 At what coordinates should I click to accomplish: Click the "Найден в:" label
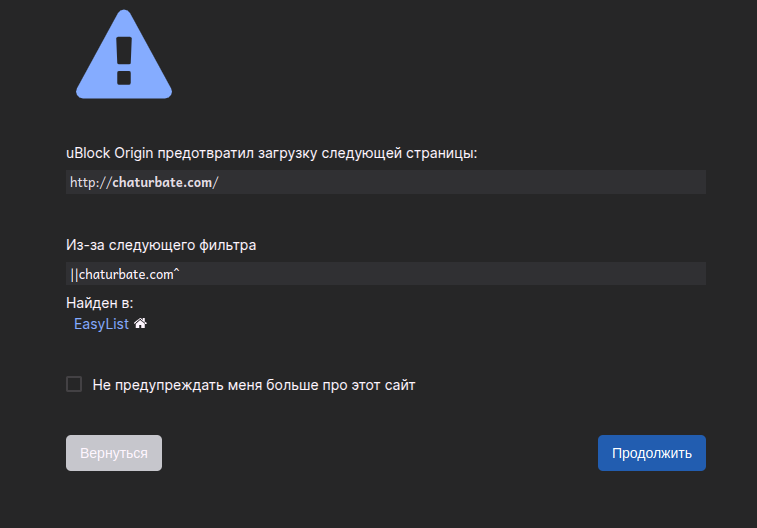coord(99,303)
